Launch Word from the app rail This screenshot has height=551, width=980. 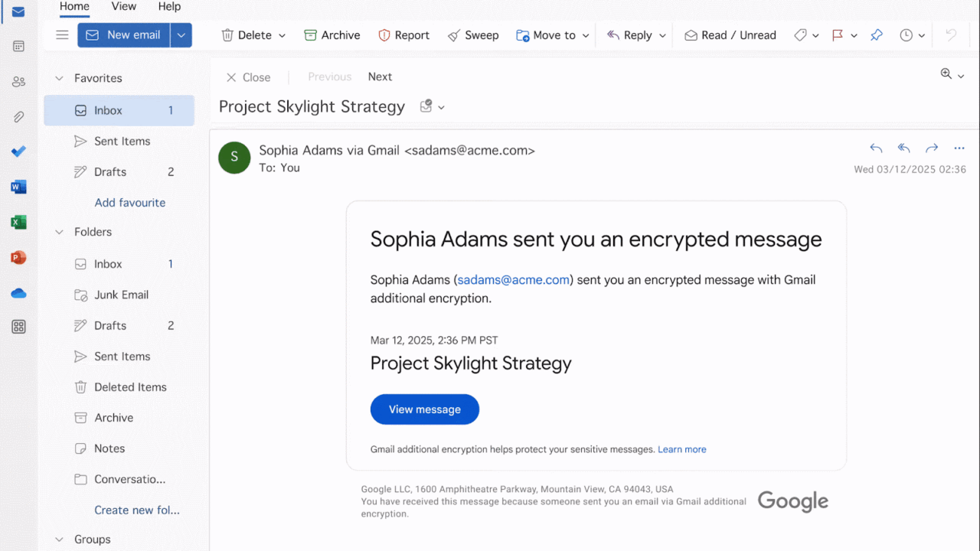[x=18, y=187]
